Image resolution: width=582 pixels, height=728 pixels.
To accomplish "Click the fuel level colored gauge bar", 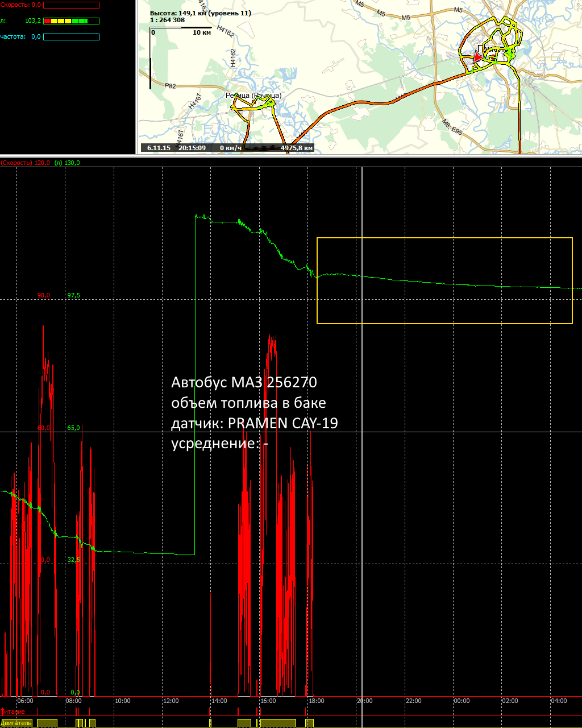I will [72, 21].
